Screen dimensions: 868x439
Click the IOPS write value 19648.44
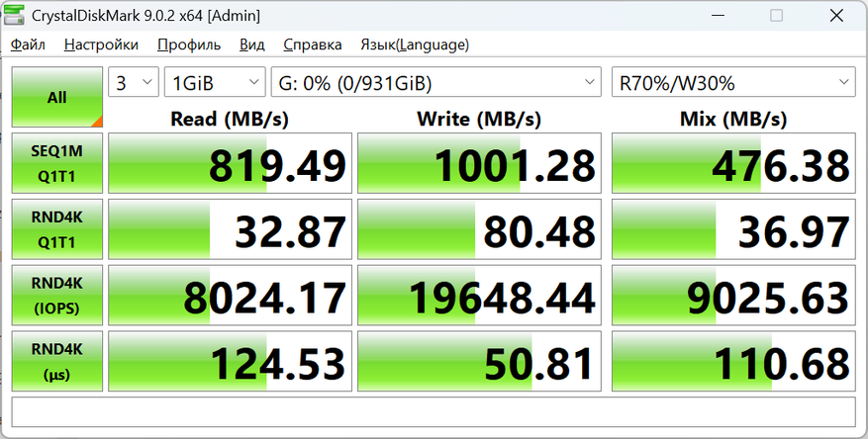click(479, 296)
